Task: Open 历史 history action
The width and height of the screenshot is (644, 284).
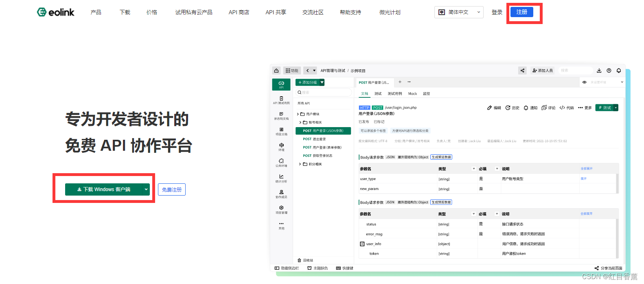Action: [513, 108]
